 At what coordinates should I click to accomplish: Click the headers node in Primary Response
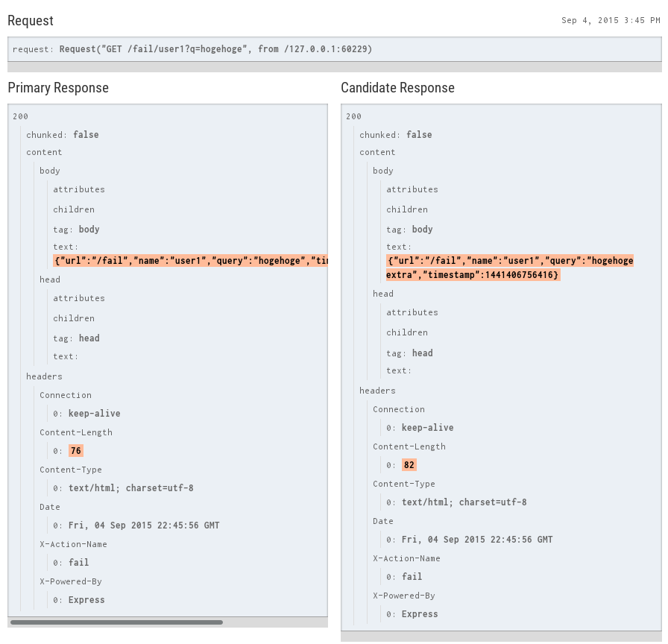(x=44, y=376)
